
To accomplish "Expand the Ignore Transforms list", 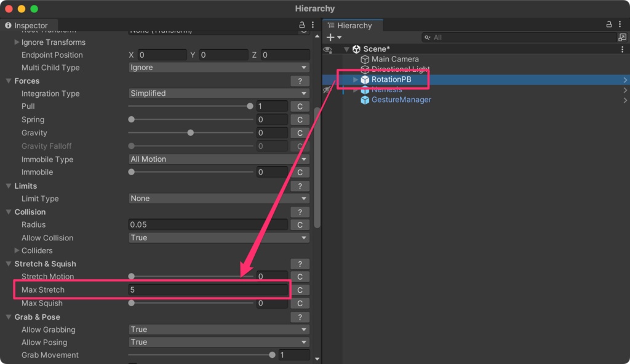I will (17, 42).
